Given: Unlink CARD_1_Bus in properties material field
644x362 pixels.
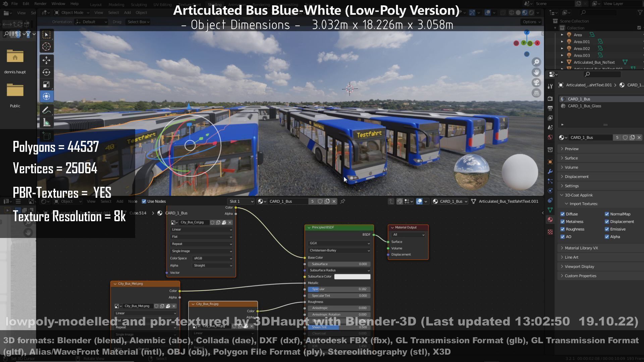Looking at the screenshot, I should (x=639, y=137).
